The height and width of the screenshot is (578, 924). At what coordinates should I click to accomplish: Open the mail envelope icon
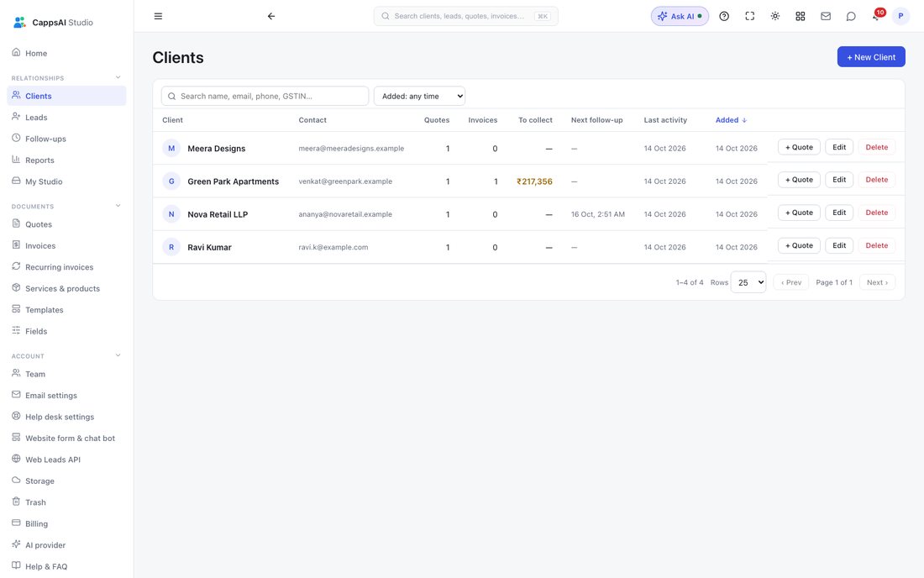(x=826, y=16)
